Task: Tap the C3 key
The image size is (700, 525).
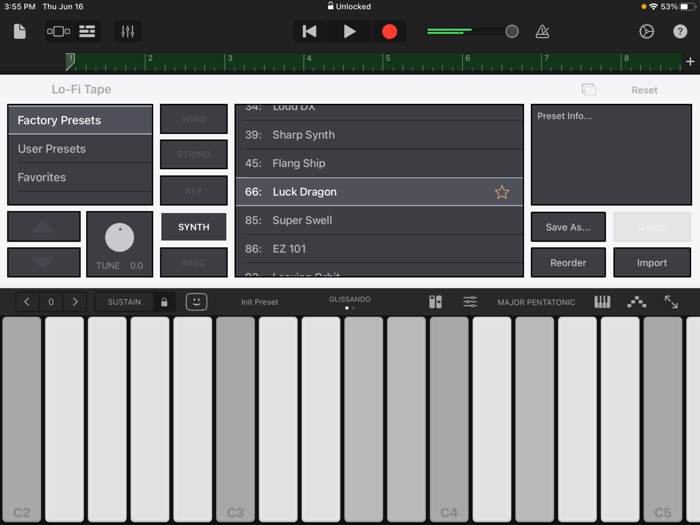Action: 235,419
